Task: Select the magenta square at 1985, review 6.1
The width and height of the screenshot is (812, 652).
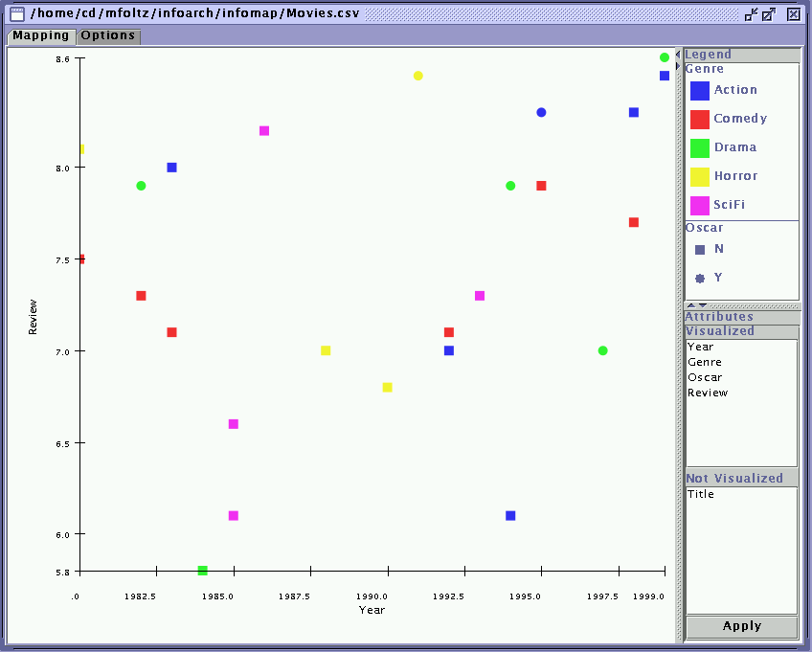Action: coord(233,516)
